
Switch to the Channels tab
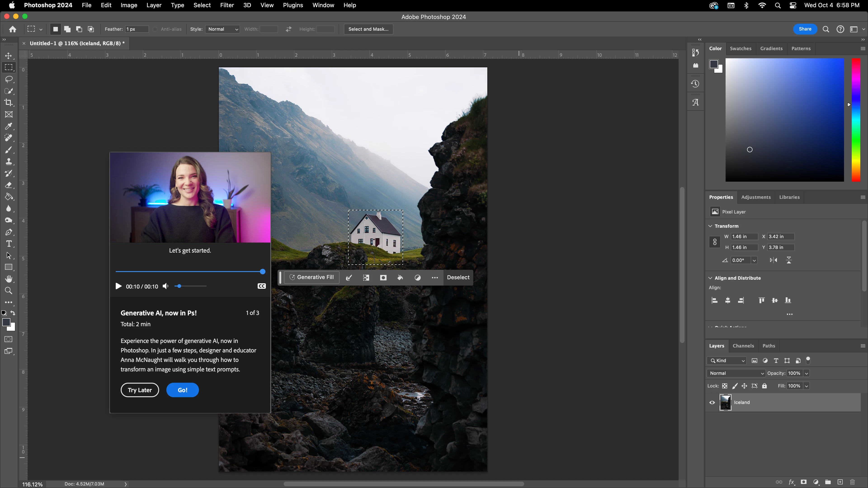(743, 346)
